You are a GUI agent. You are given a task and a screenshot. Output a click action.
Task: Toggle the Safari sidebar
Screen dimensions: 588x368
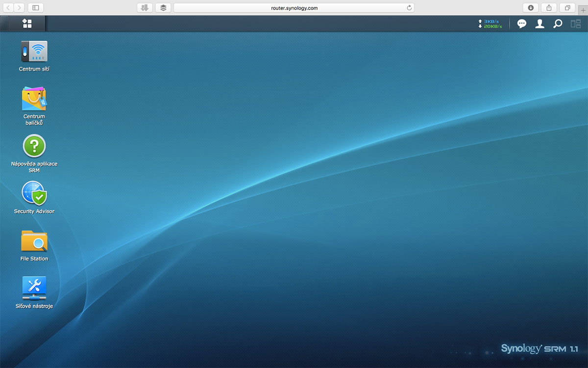36,8
